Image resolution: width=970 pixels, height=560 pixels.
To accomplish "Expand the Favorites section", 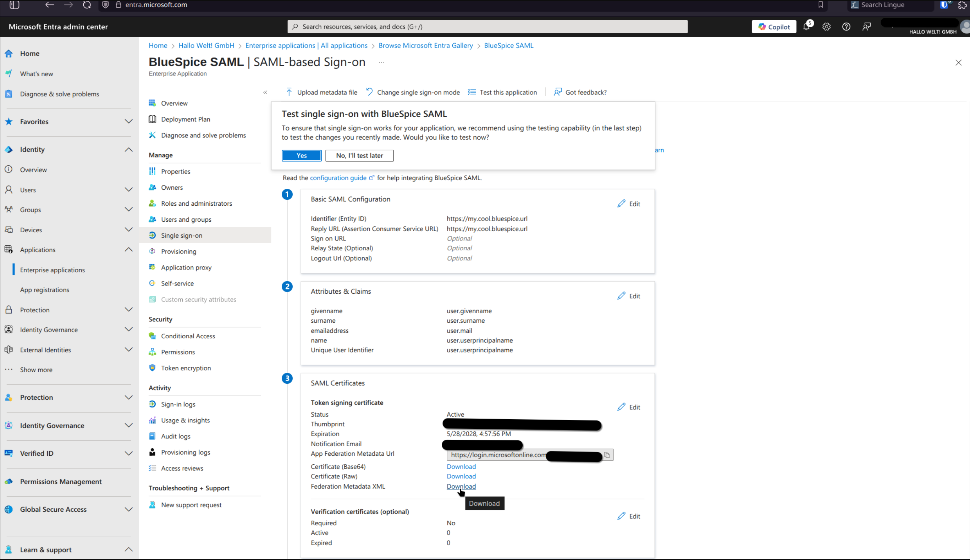I will point(128,122).
